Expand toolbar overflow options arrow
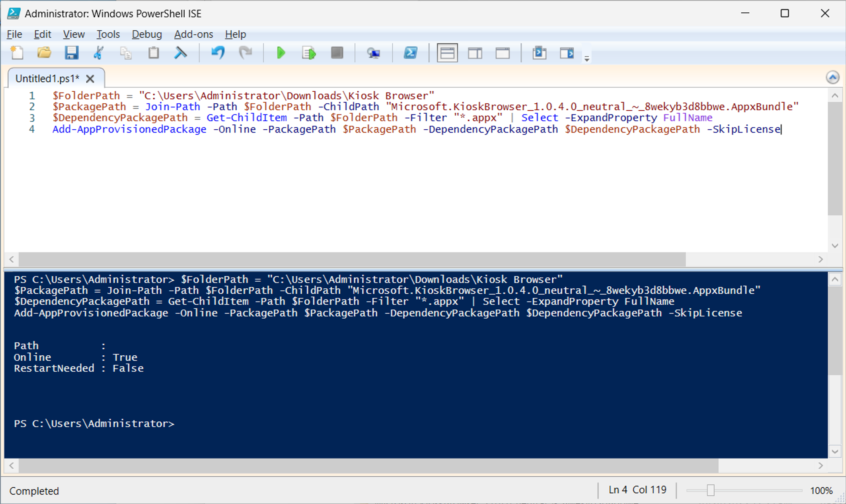Screen dimensions: 846x504 [587, 59]
